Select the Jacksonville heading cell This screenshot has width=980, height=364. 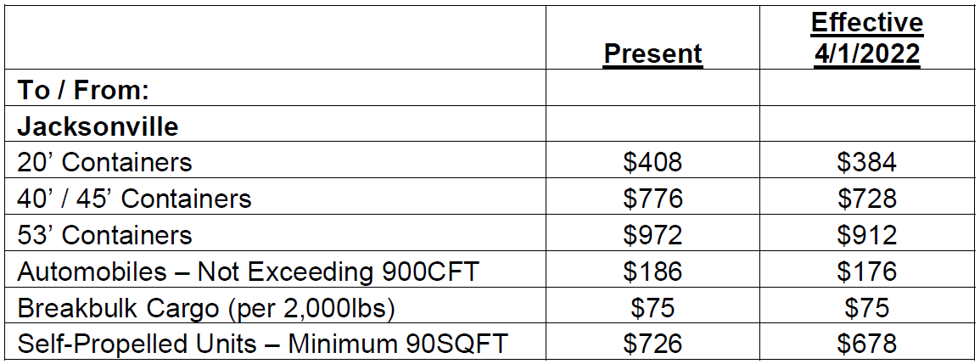[x=98, y=126]
